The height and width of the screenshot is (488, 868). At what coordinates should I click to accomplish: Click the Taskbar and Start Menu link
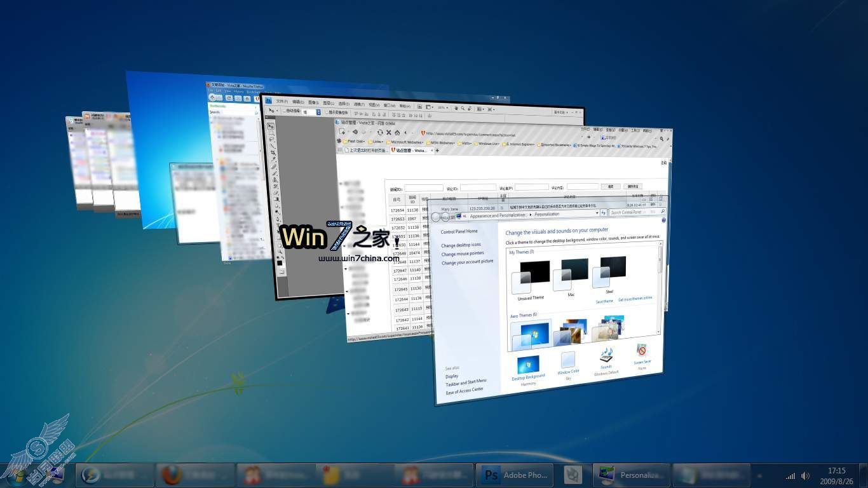click(x=466, y=382)
